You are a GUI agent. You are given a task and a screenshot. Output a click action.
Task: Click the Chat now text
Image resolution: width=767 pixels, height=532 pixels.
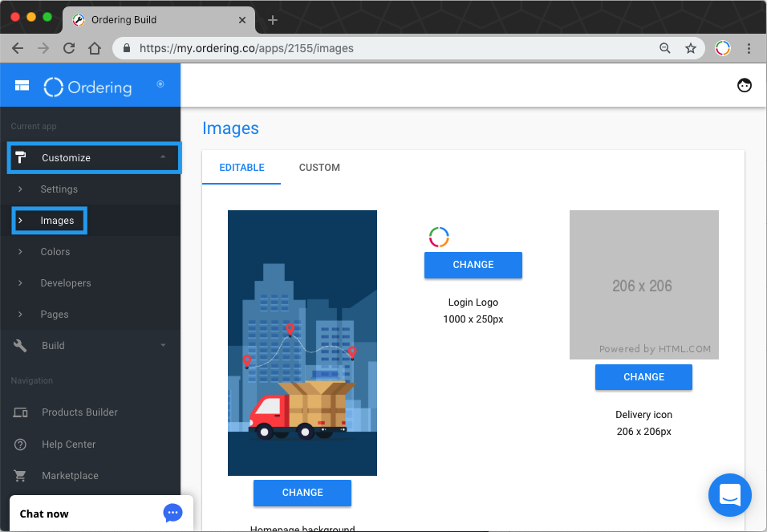point(44,514)
